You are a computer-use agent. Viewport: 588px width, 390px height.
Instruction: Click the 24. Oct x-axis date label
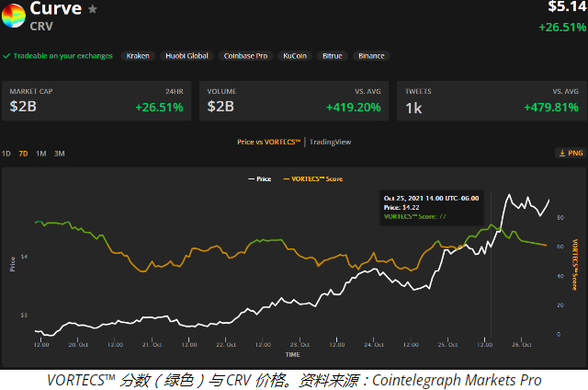click(x=374, y=345)
